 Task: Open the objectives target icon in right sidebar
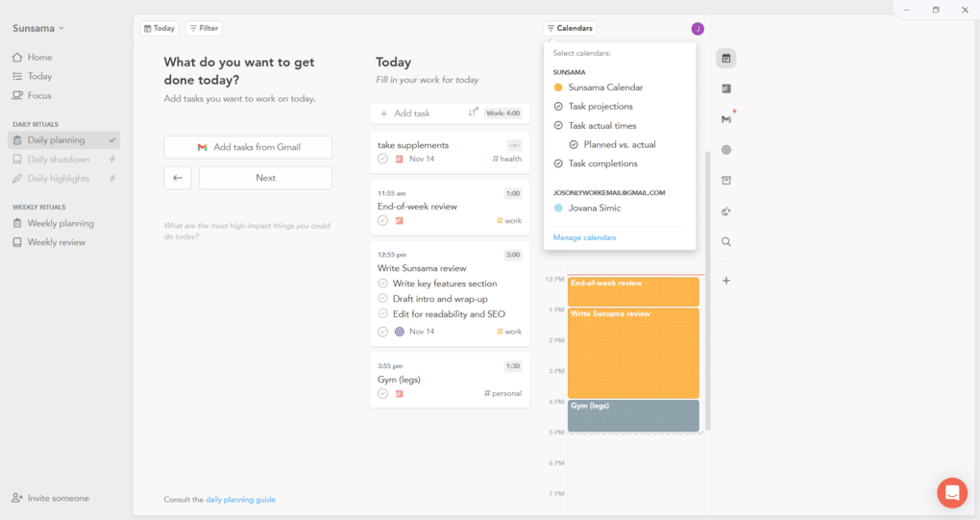click(x=725, y=150)
